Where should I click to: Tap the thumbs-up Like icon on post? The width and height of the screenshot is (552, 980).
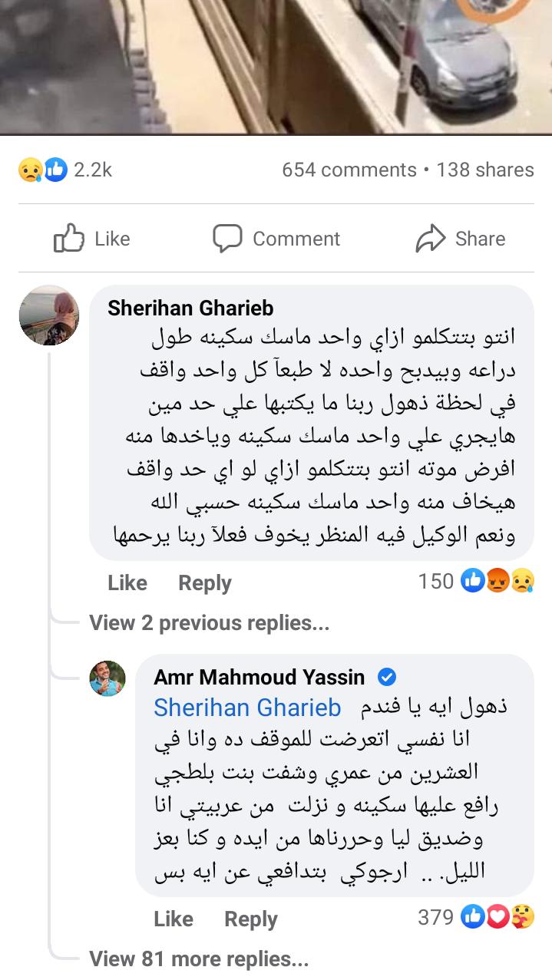pyautogui.click(x=68, y=239)
